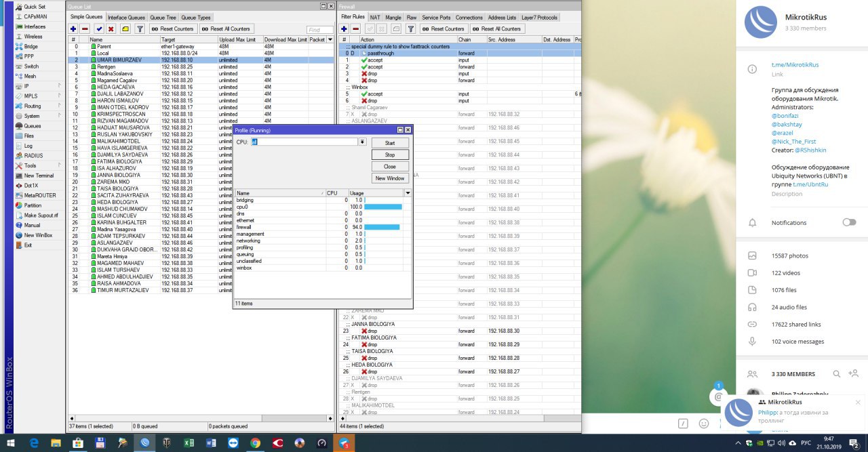Image resolution: width=868 pixels, height=452 pixels.
Task: Expand IP submenu in sidebar
Action: pyautogui.click(x=60, y=86)
